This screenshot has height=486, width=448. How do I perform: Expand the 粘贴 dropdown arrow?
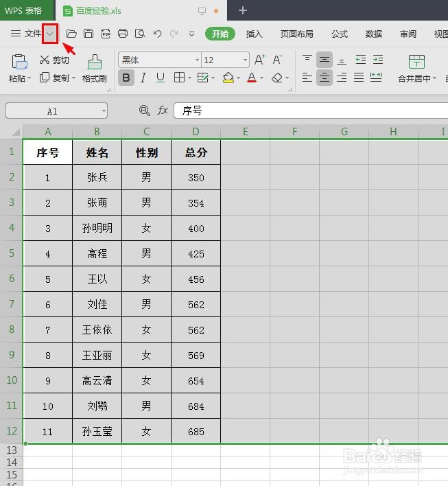tap(29, 78)
